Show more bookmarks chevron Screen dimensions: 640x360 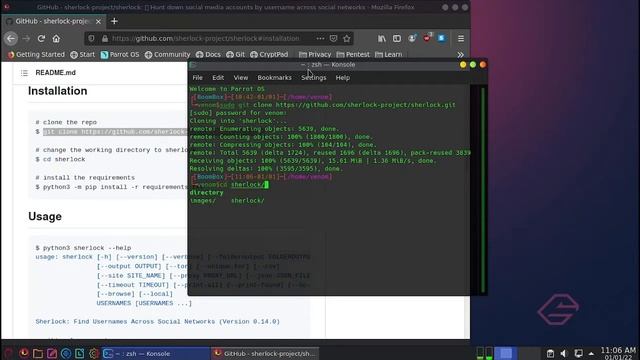460,54
